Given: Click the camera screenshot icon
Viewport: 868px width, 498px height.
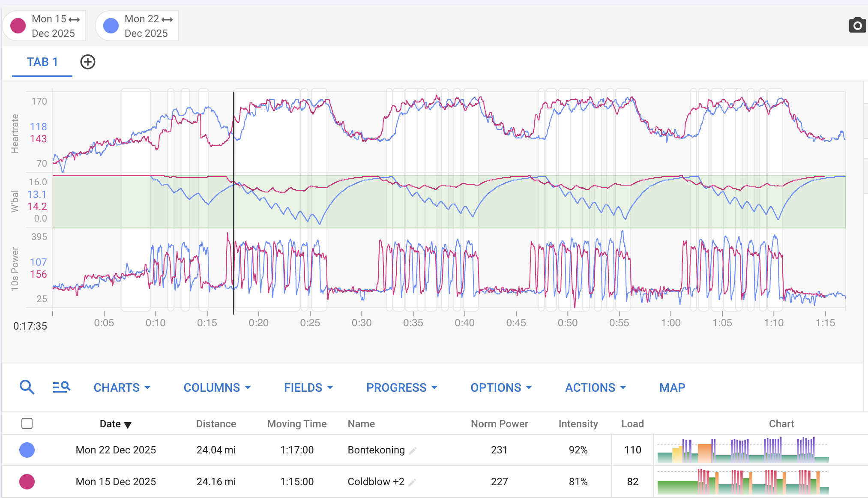Looking at the screenshot, I should click(857, 26).
